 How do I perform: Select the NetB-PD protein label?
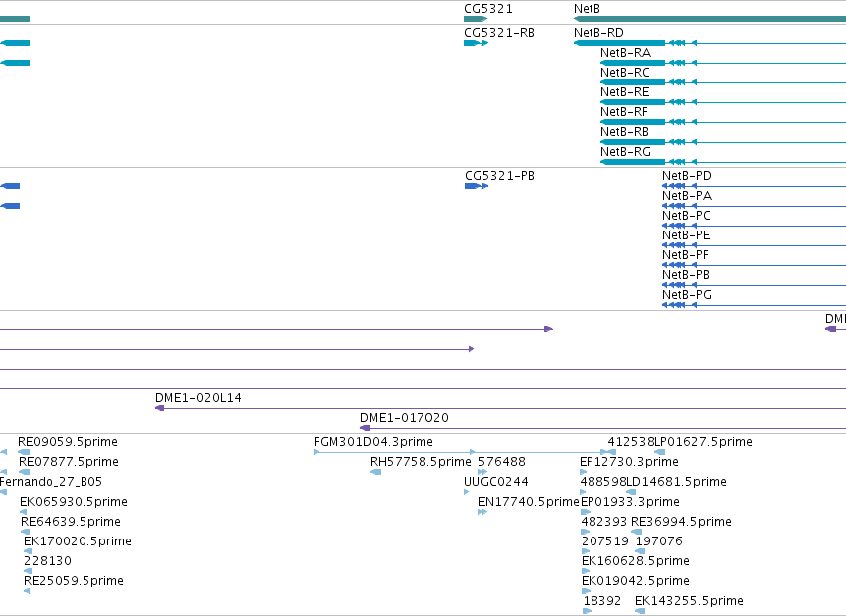pyautogui.click(x=687, y=176)
